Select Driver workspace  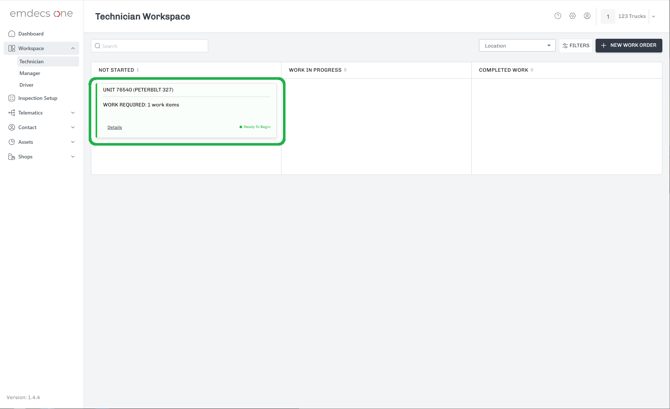click(x=26, y=85)
